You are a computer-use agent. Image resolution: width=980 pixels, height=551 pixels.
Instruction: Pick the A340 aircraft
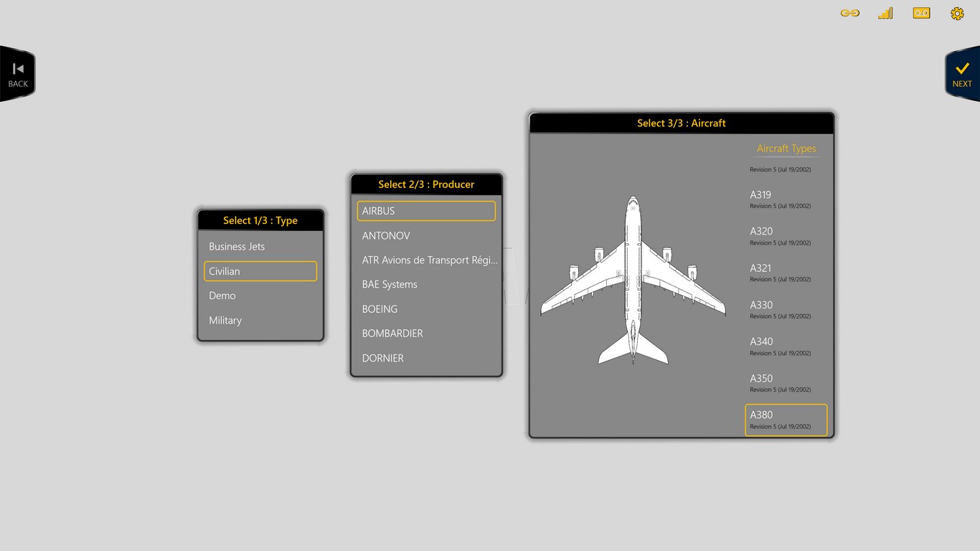coord(786,346)
